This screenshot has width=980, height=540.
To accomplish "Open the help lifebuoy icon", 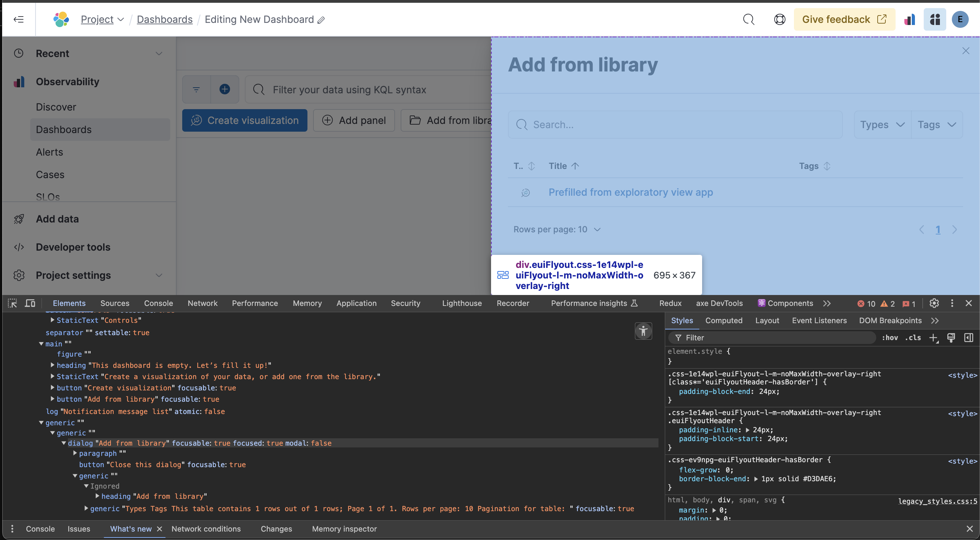I will [779, 19].
